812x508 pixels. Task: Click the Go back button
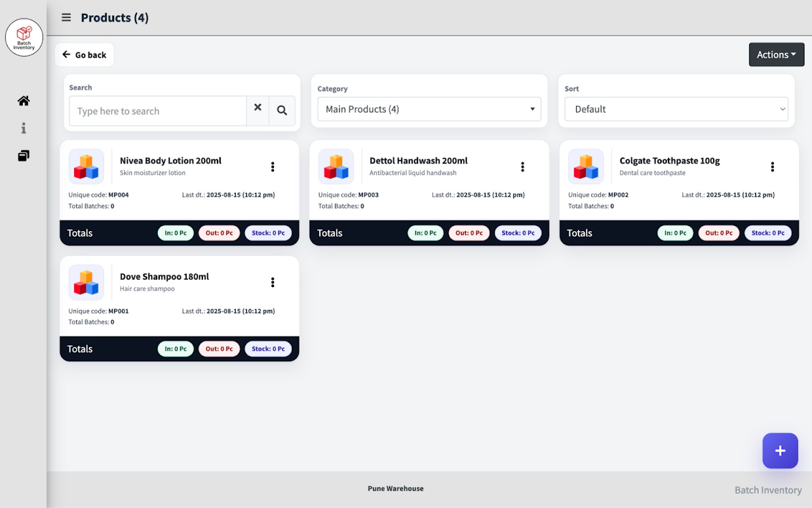click(84, 55)
